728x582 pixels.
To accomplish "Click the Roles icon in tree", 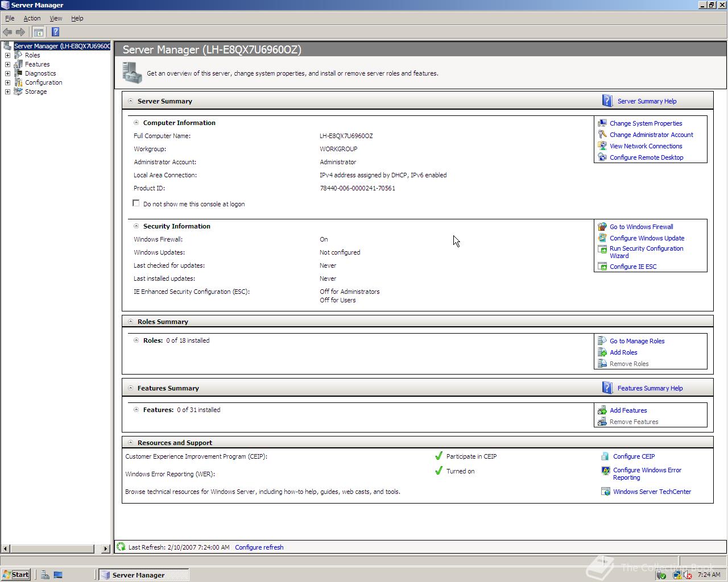I will pyautogui.click(x=18, y=55).
